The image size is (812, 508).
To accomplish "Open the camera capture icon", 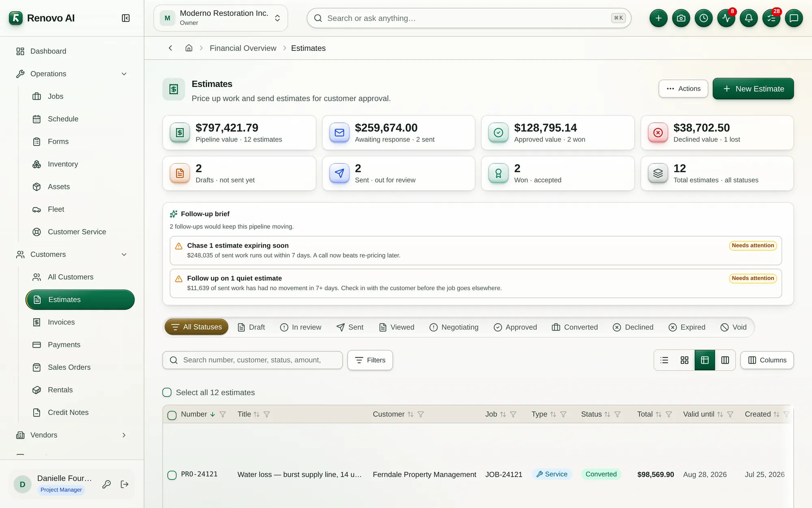I will (681, 18).
